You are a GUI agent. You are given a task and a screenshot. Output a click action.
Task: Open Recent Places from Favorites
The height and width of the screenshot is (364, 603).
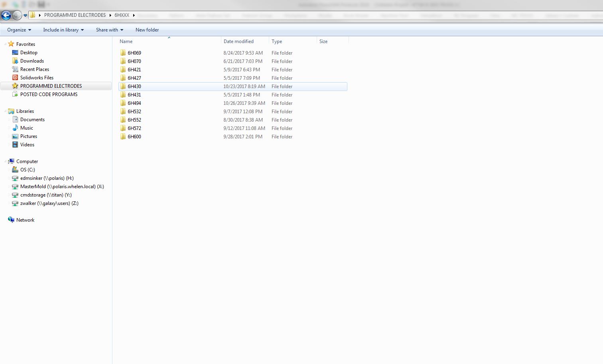click(x=34, y=69)
